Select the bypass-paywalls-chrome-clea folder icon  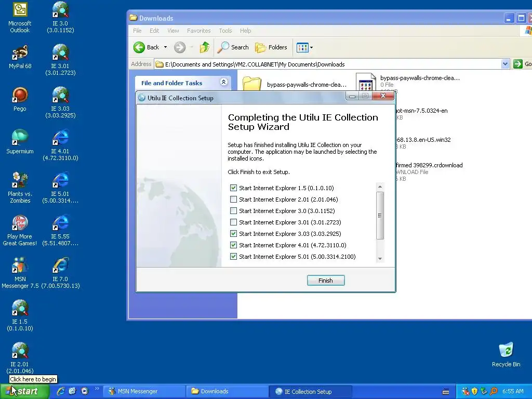coord(252,84)
